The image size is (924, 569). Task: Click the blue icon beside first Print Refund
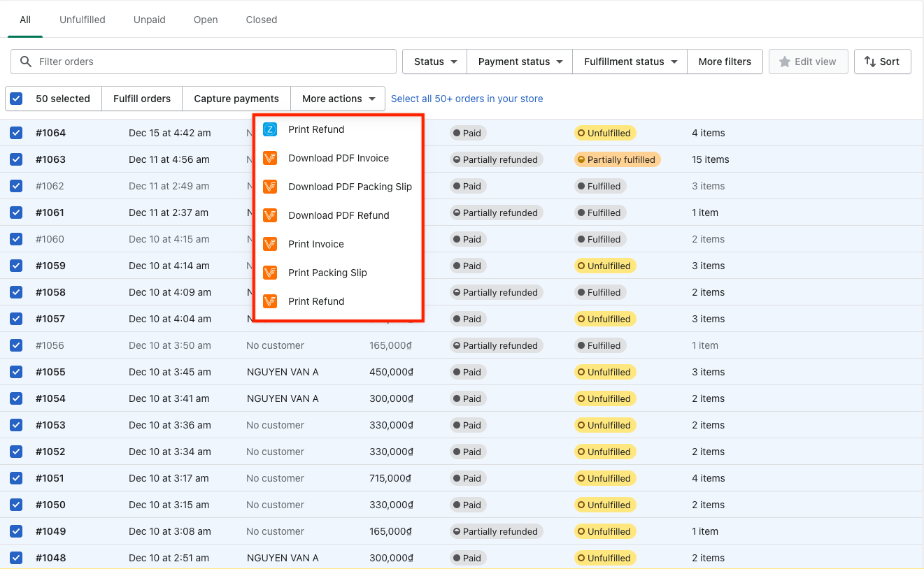[x=270, y=129]
